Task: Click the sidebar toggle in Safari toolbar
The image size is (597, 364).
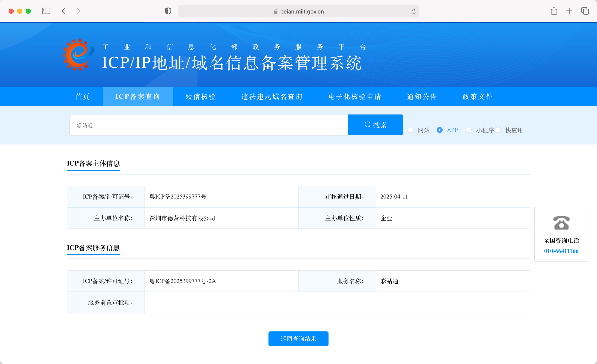Action: click(x=46, y=11)
